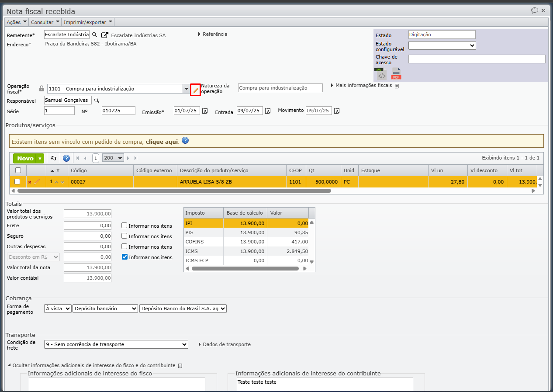Open the Remetente external link icon
The height and width of the screenshot is (392, 553).
pos(105,35)
